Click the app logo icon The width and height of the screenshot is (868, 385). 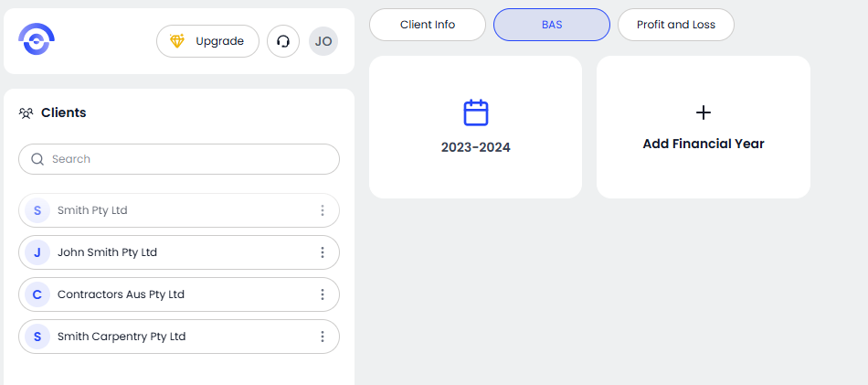pos(37,40)
